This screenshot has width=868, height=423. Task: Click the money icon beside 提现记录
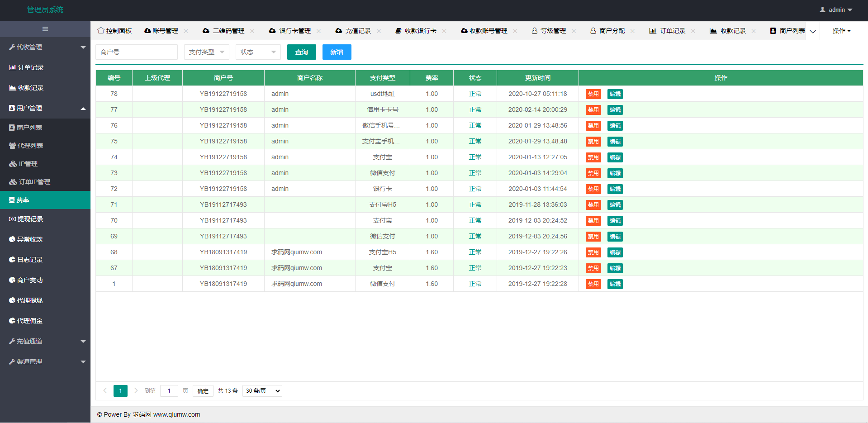[12, 219]
